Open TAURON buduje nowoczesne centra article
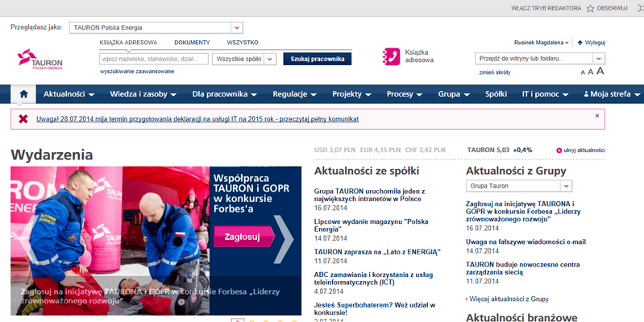Viewport: 644px width, 322px height. pyautogui.click(x=522, y=268)
